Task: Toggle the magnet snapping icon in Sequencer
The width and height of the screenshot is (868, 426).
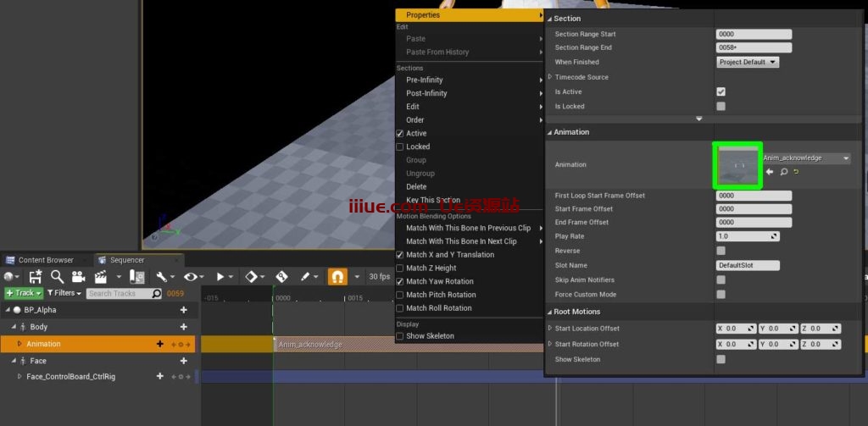Action: [x=337, y=277]
